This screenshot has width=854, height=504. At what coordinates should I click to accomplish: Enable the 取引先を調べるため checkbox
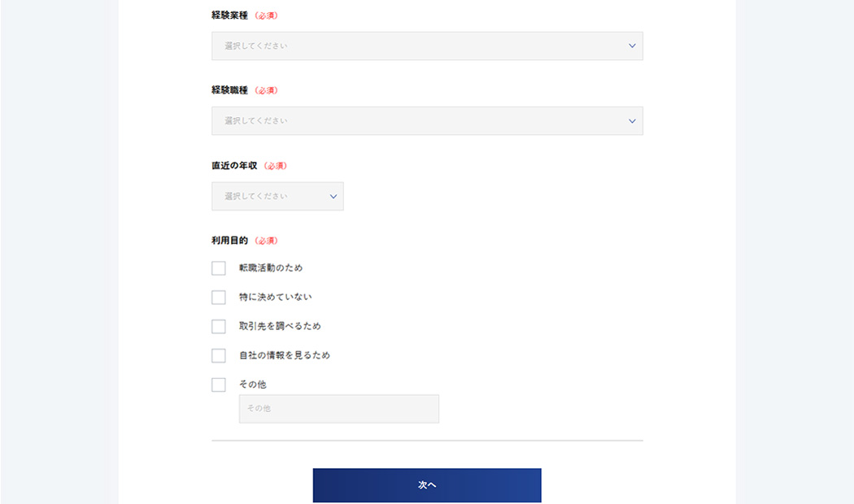point(219,327)
